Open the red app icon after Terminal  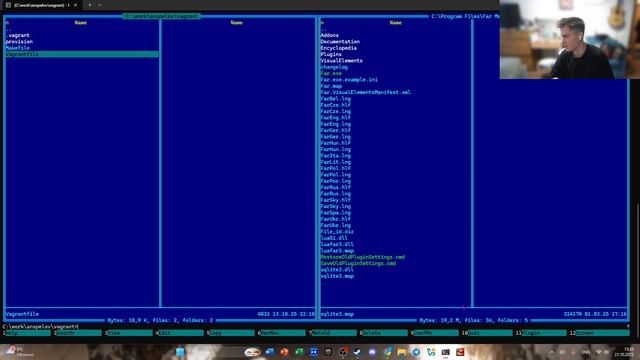[x=460, y=352]
